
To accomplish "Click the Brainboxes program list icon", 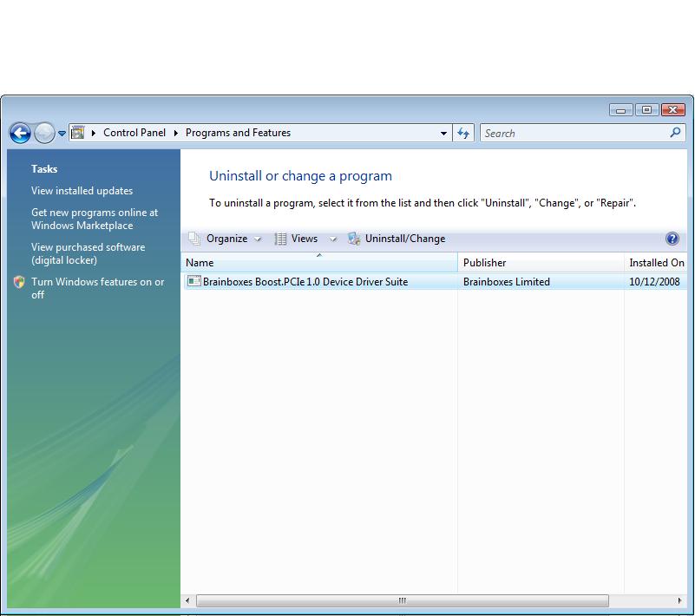I will pyautogui.click(x=193, y=281).
